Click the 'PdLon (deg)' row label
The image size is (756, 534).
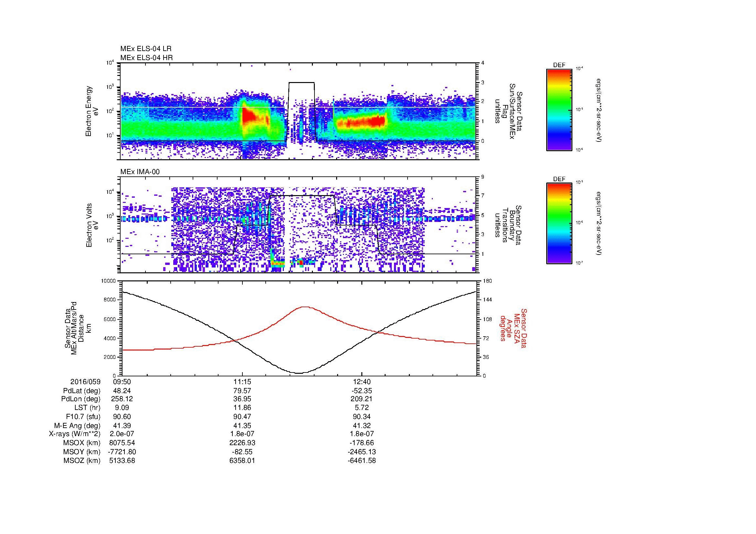pos(81,399)
